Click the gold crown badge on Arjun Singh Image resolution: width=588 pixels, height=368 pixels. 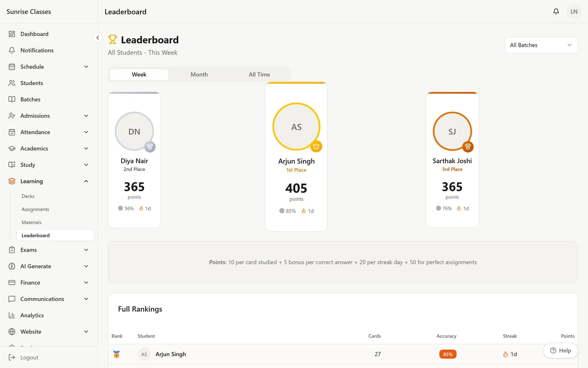coord(316,146)
